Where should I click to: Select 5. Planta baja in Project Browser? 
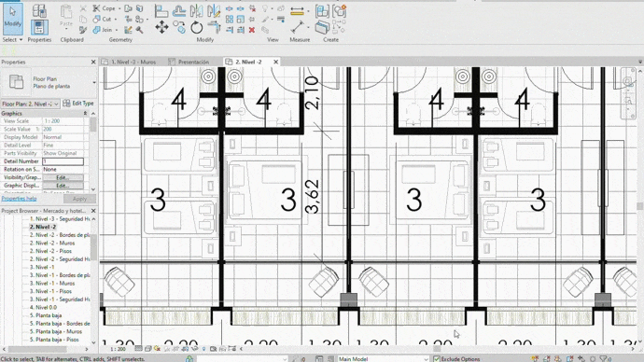[46, 315]
